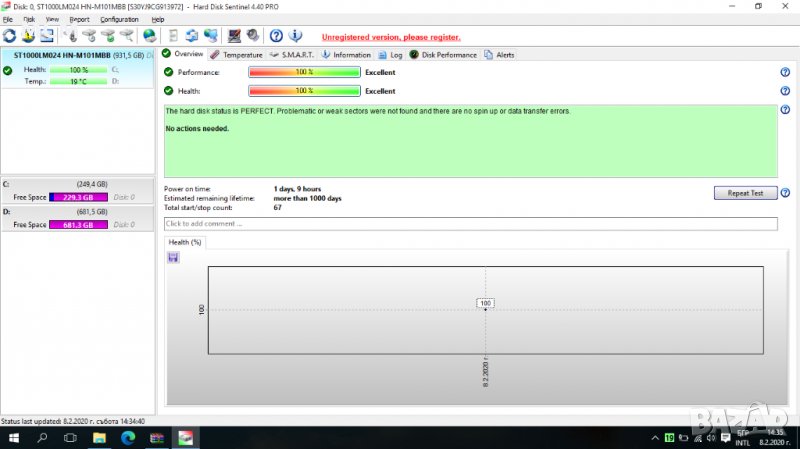
Task: Click the globe icon in the toolbar
Action: 149,36
